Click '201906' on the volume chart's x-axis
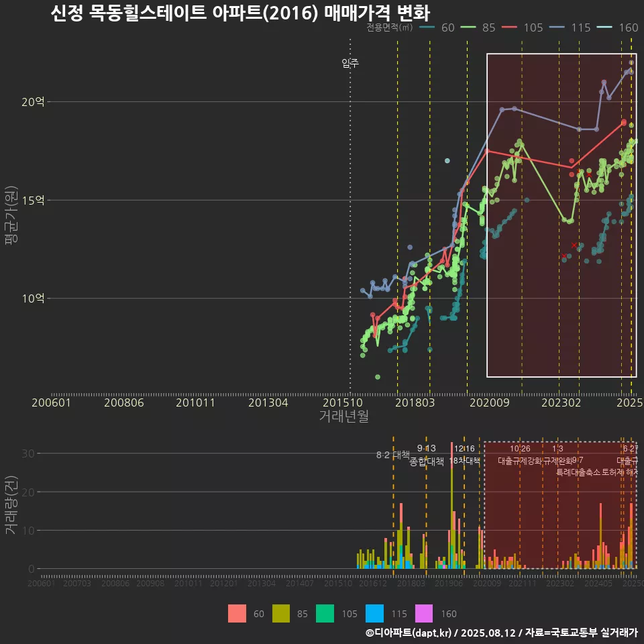This screenshot has width=644, height=644. (x=449, y=583)
